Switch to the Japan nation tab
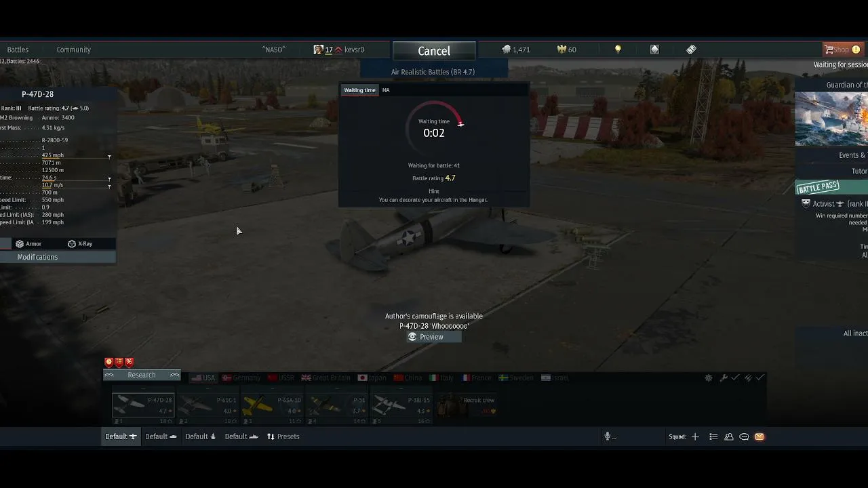Viewport: 868px width, 488px height. coord(372,378)
